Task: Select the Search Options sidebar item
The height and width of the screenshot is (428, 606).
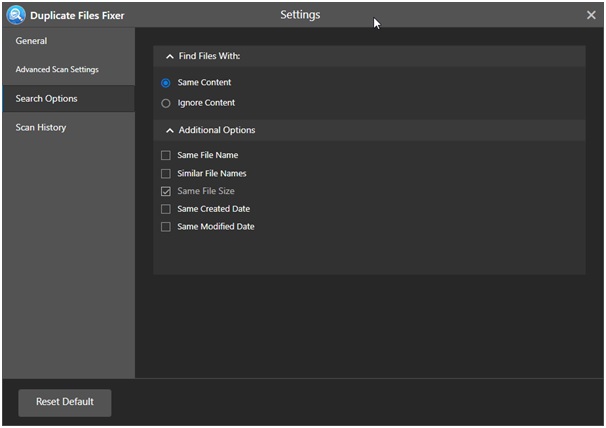Action: click(46, 99)
